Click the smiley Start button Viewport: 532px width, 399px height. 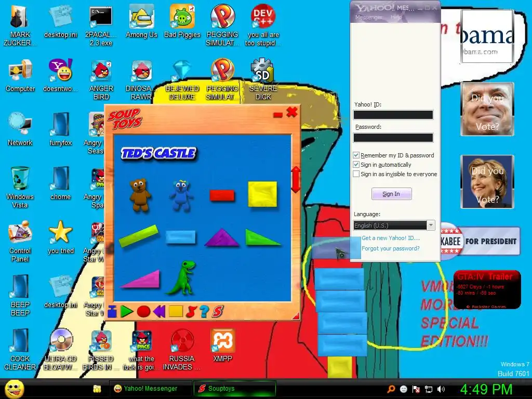pos(15,389)
